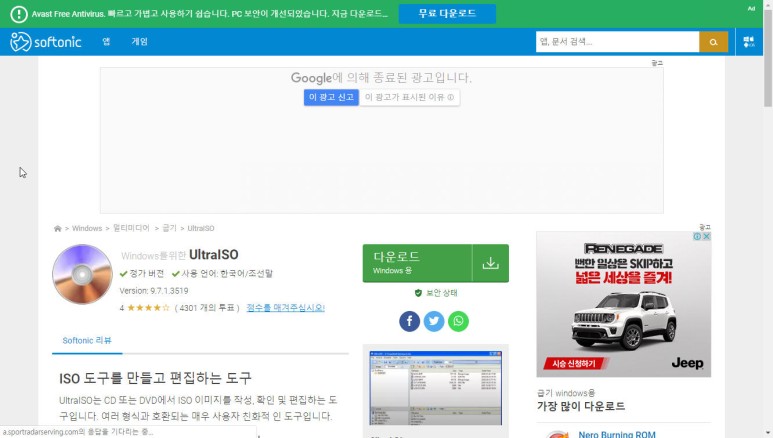Click the Softonic logo
Image resolution: width=773 pixels, height=438 pixels.
(45, 42)
